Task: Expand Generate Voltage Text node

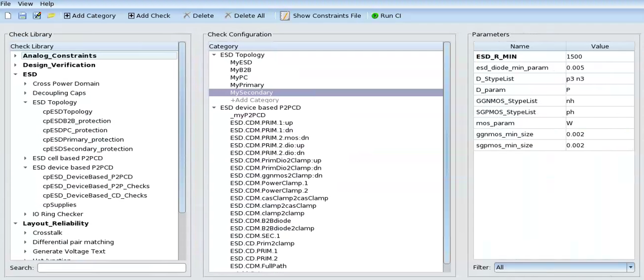Action: pos(26,251)
